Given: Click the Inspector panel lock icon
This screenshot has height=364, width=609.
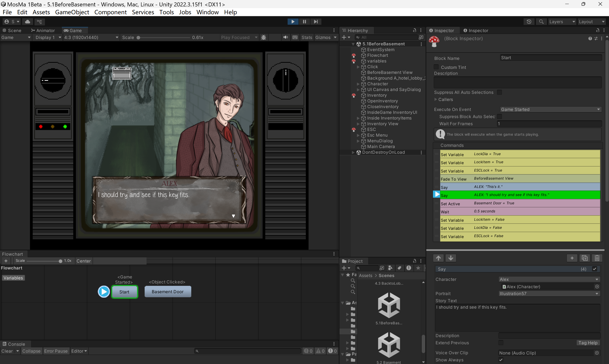Looking at the screenshot, I should pos(598,30).
